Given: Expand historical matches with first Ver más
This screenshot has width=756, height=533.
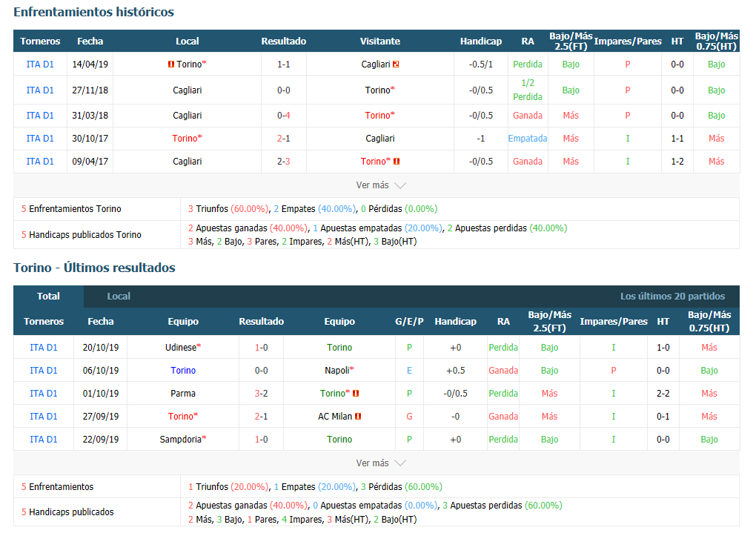Looking at the screenshot, I should (380, 185).
